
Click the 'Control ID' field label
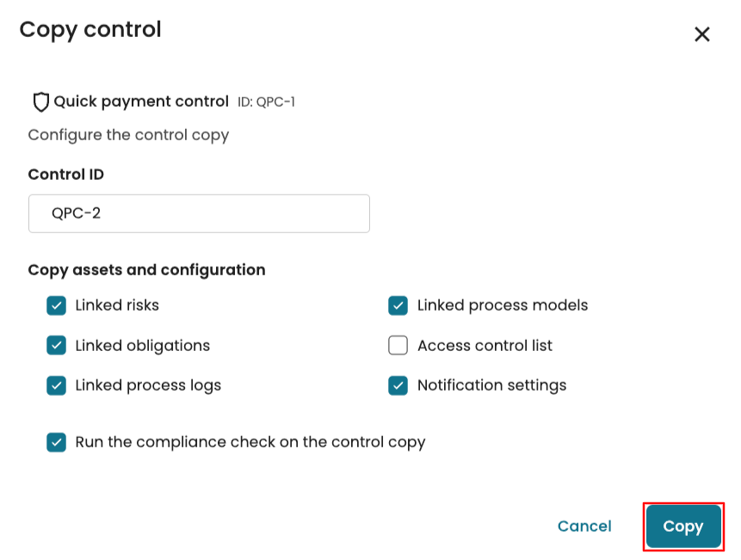point(66,175)
